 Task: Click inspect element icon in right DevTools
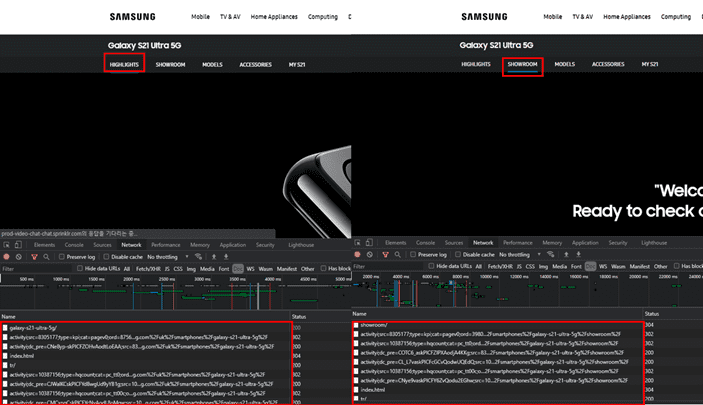coord(357,243)
